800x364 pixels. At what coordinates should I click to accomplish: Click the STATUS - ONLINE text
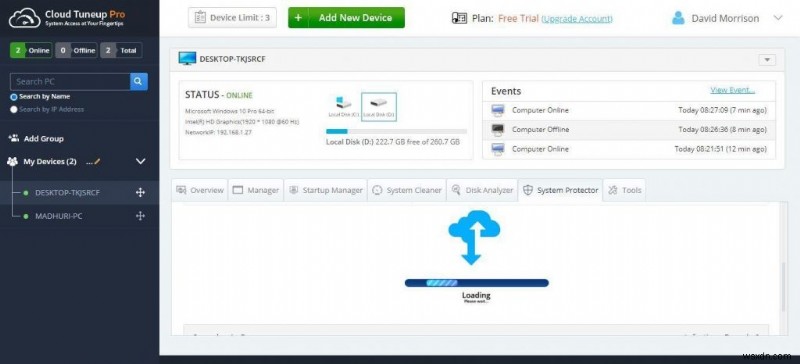tap(218, 95)
